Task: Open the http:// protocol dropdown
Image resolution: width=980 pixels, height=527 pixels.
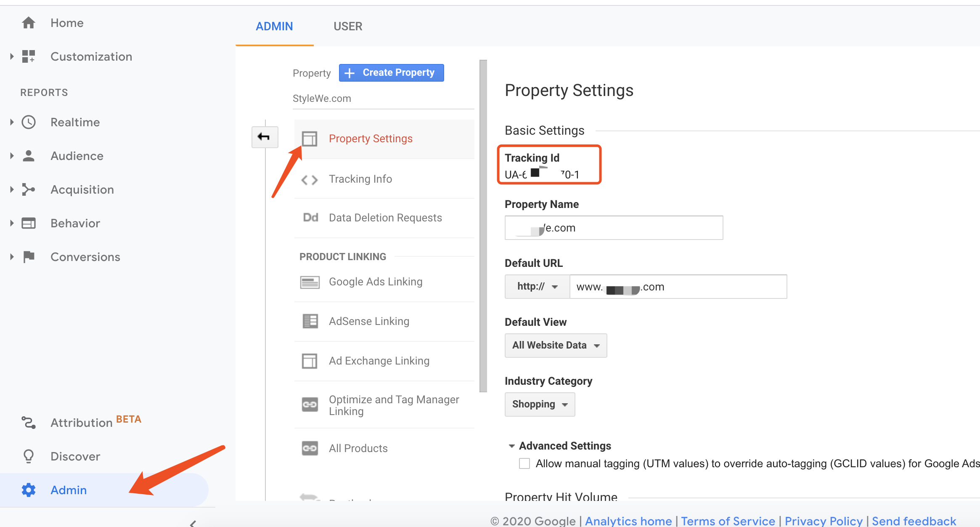Action: (x=538, y=287)
